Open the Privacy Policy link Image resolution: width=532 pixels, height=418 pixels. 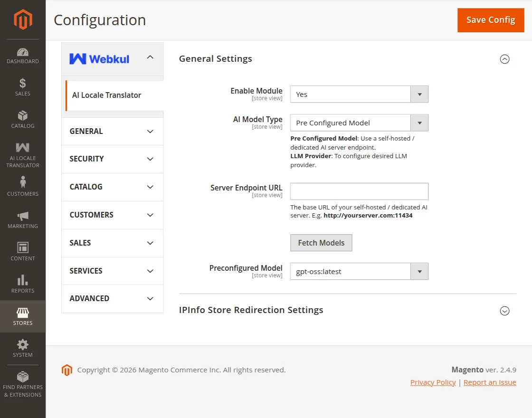[x=433, y=382]
